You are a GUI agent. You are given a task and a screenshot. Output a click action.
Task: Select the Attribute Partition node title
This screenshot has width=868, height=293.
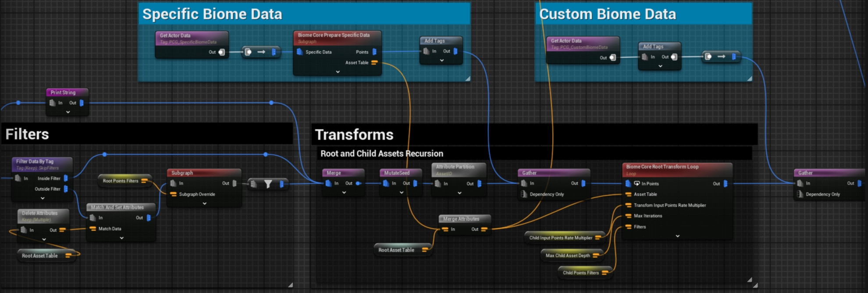pos(455,167)
